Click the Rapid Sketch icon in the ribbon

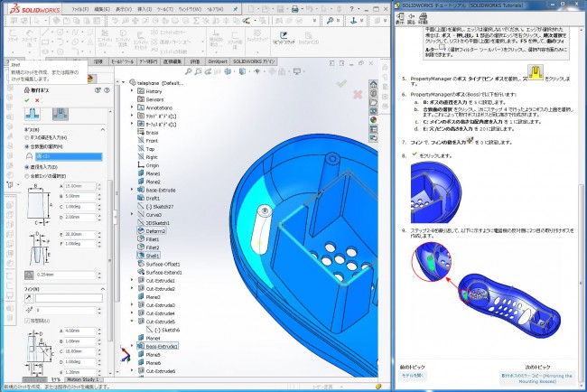click(x=284, y=37)
